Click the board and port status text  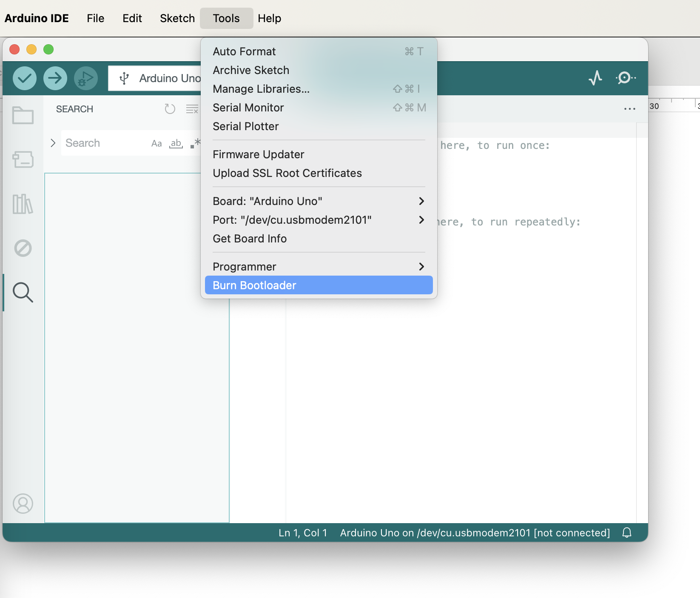click(475, 533)
